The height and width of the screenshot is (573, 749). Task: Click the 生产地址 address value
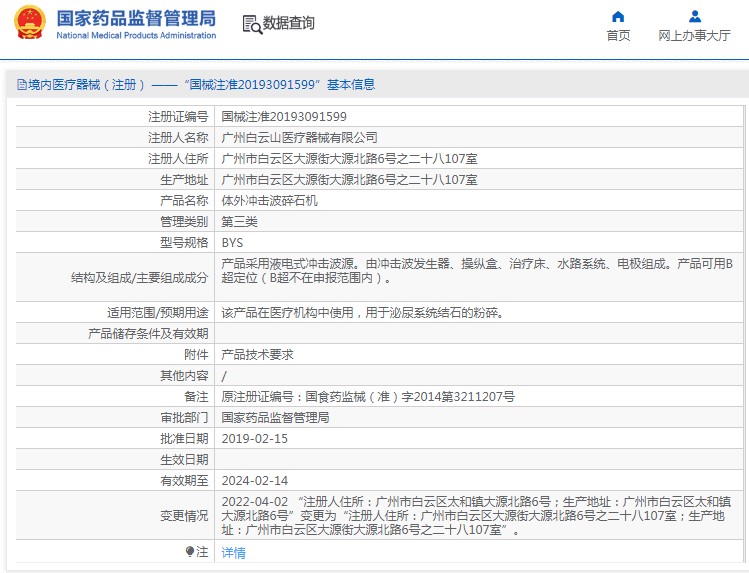[x=349, y=180]
